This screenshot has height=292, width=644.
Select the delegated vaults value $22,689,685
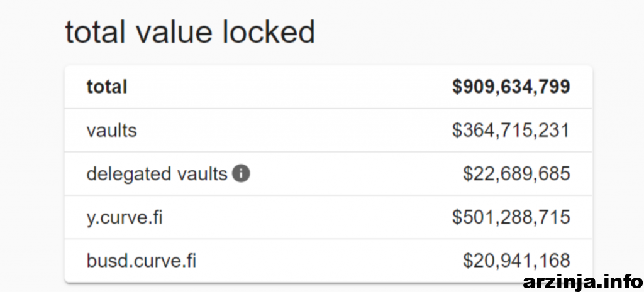[516, 174]
